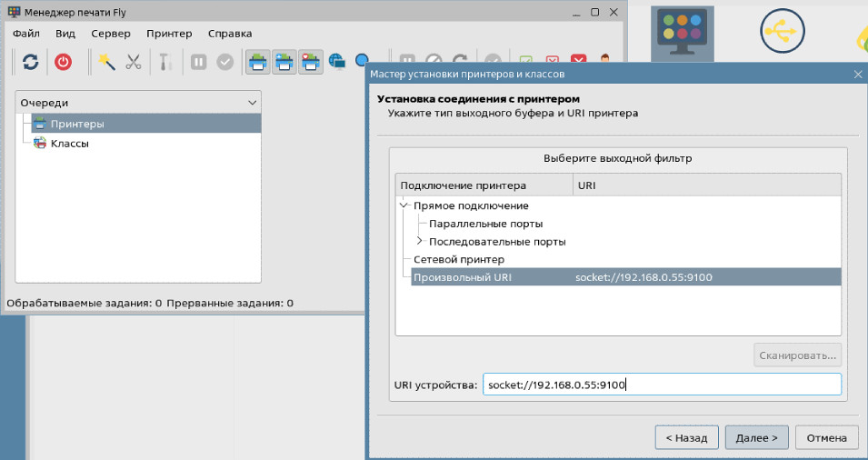868x460 pixels.
Task: Click the red power toolbar icon
Action: point(63,62)
